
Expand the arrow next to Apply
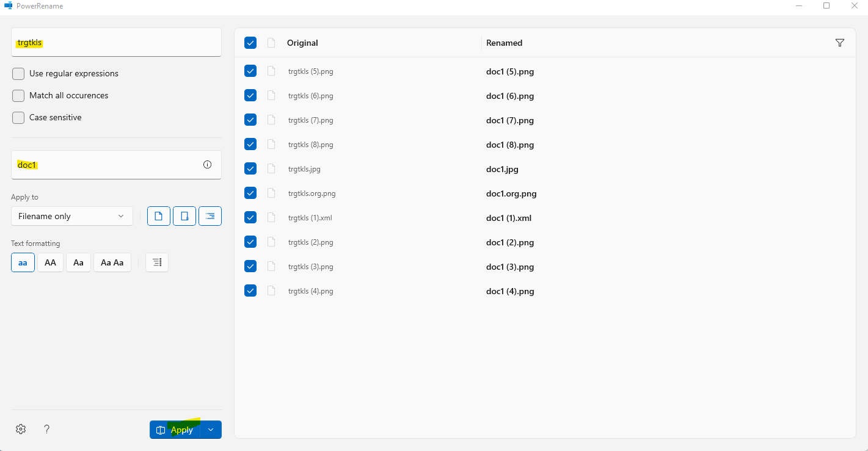211,430
